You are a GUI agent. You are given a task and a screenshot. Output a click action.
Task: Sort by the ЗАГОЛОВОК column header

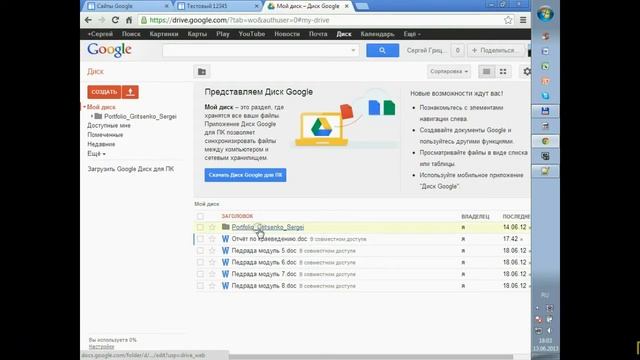coord(237,216)
